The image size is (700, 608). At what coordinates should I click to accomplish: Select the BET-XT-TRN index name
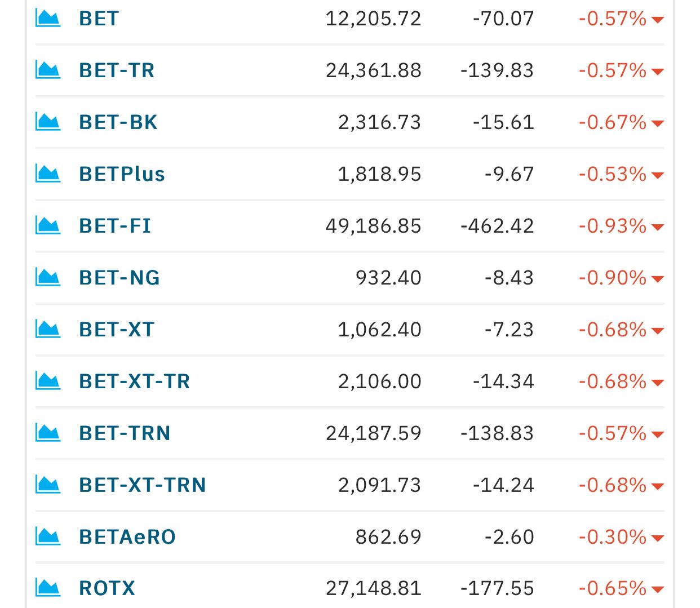tap(143, 485)
